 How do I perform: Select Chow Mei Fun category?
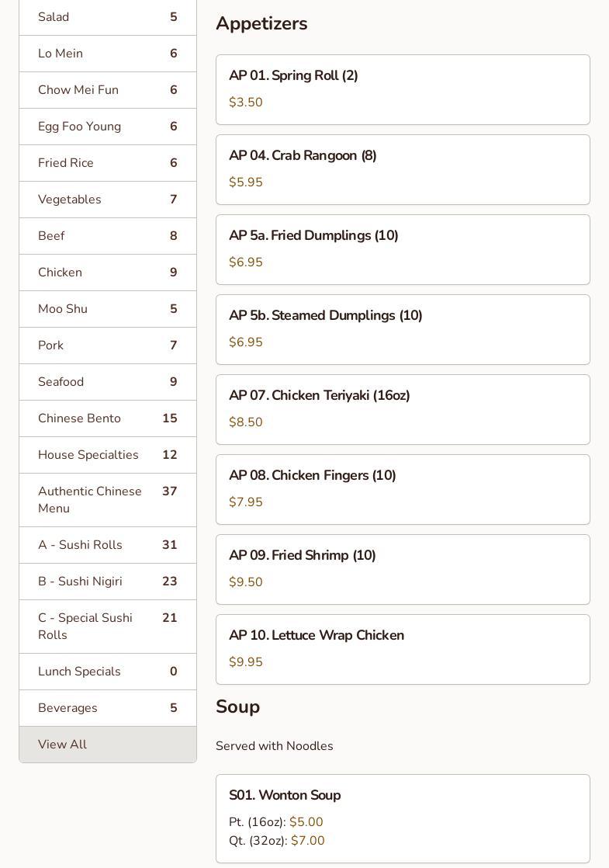(x=107, y=90)
